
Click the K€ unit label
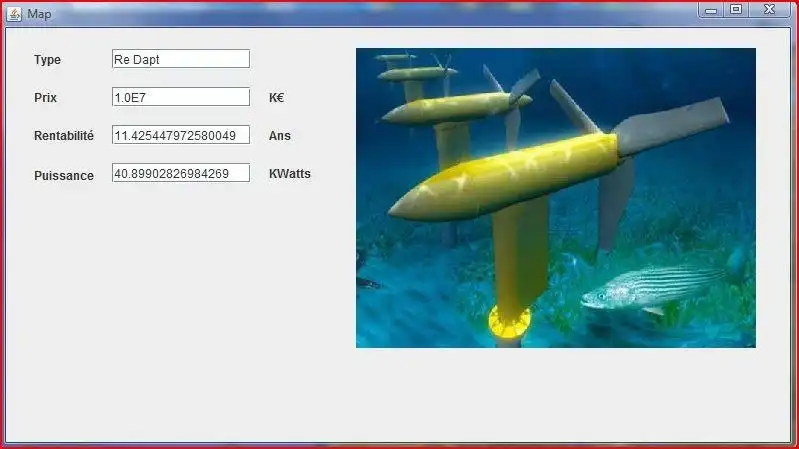[x=276, y=97]
